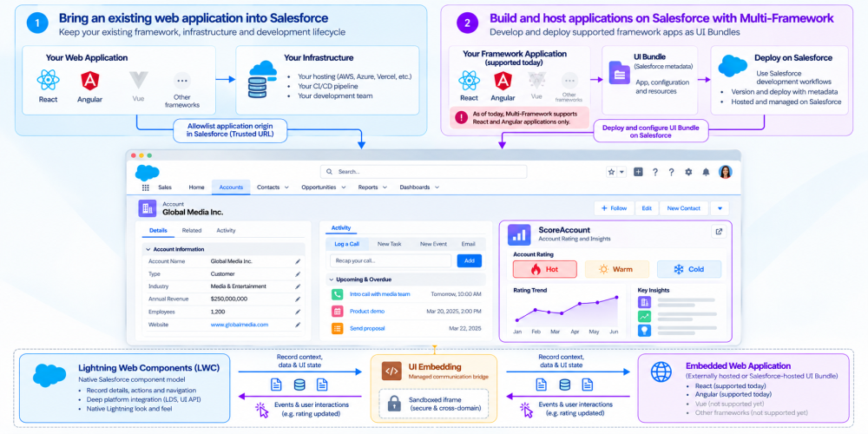
Task: Click the cloud icon in Lightning Web Components box
Action: 49,375
